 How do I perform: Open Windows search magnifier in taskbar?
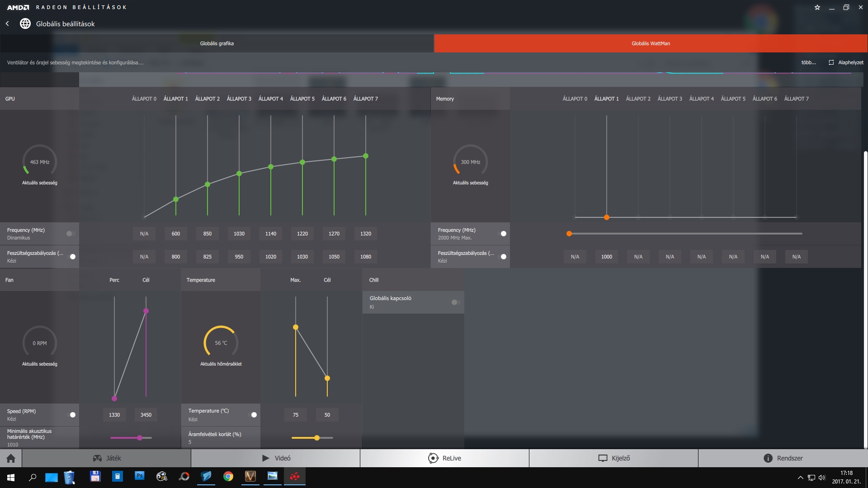[x=33, y=477]
